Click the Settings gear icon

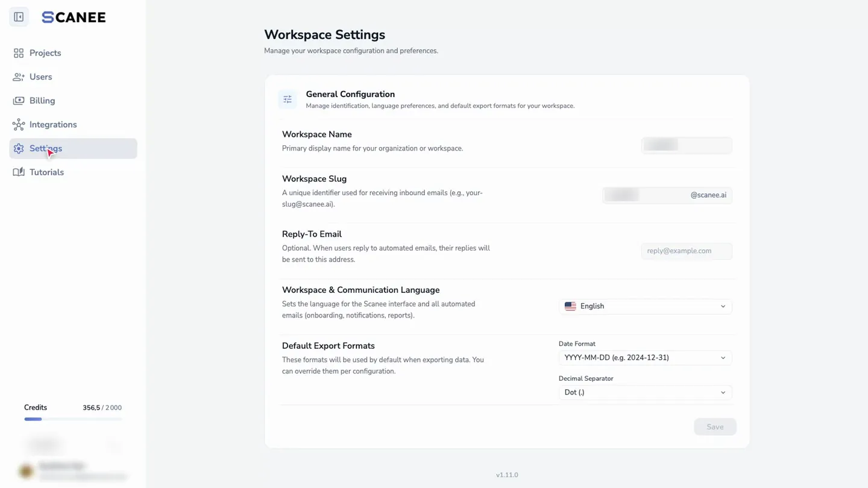coord(19,148)
